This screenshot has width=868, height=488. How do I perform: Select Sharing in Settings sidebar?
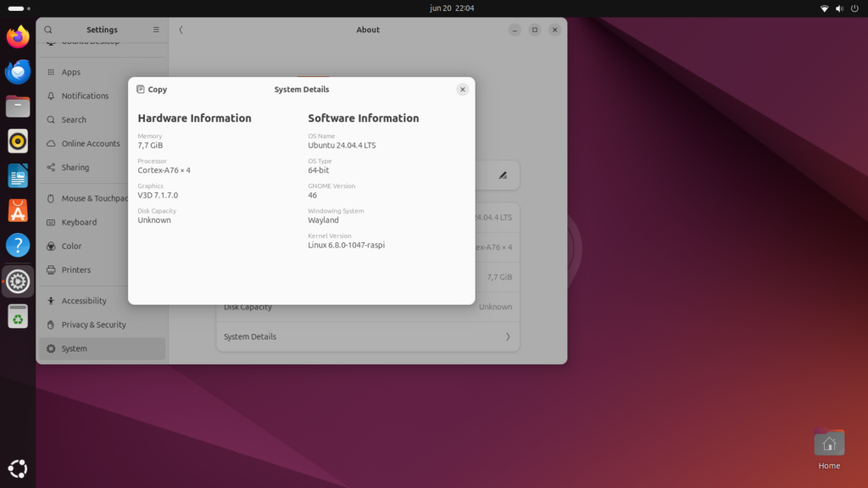(103, 167)
